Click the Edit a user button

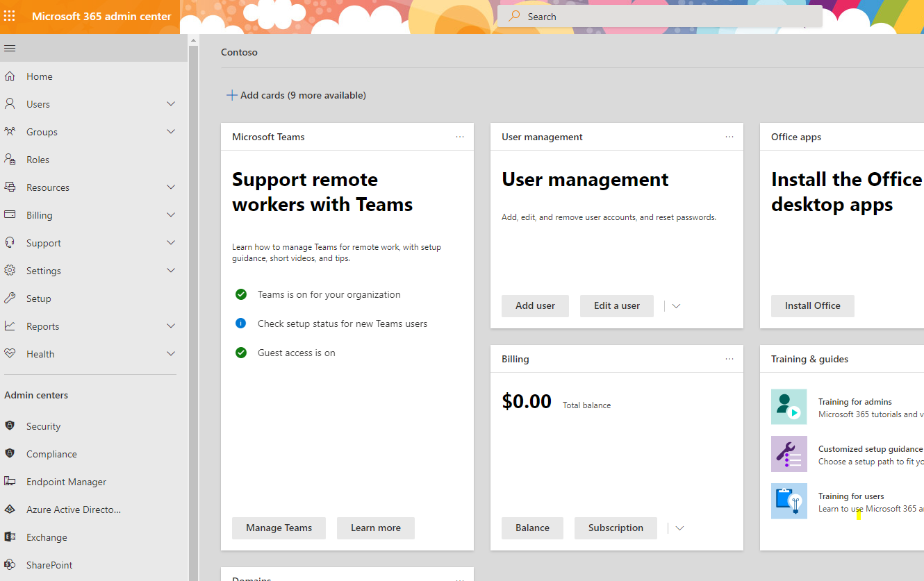click(617, 306)
